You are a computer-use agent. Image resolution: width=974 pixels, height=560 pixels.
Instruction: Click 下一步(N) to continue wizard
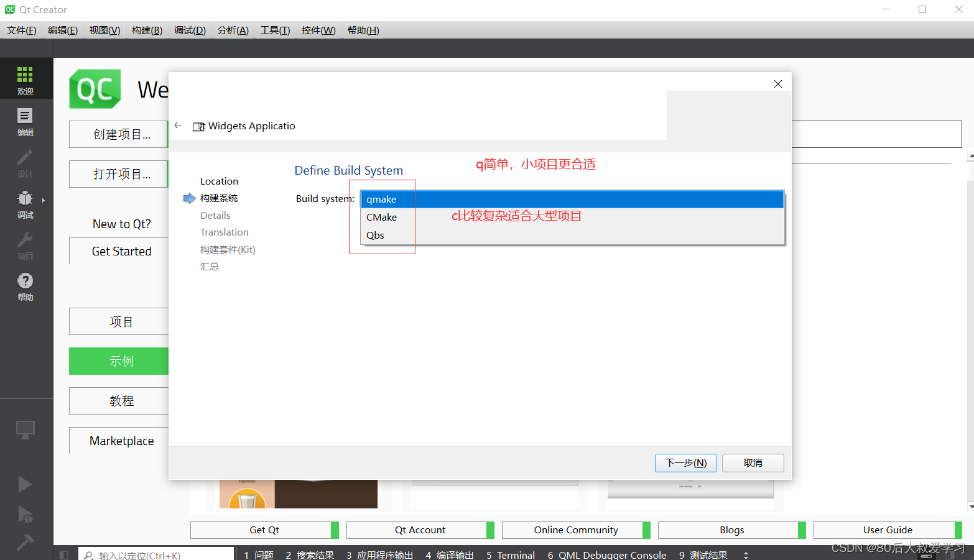coord(686,463)
